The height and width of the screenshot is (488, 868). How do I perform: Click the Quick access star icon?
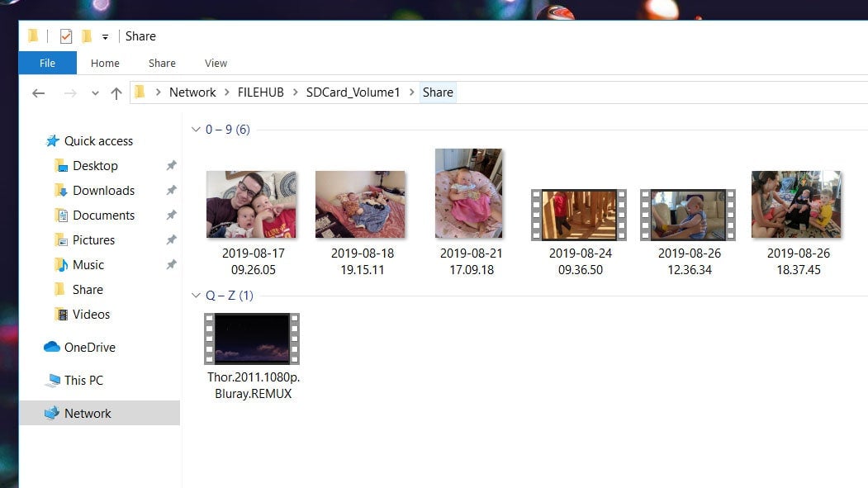[x=53, y=141]
